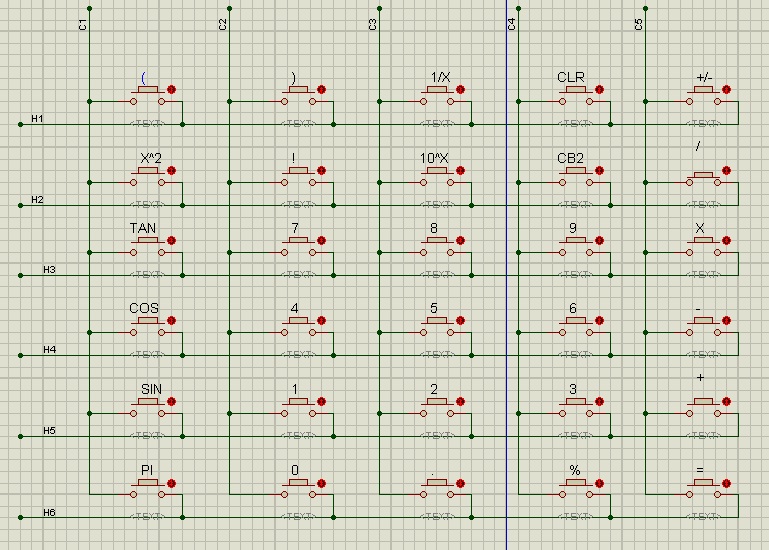Click the digit 5 pushbutton switch symbol

pyautogui.click(x=437, y=327)
